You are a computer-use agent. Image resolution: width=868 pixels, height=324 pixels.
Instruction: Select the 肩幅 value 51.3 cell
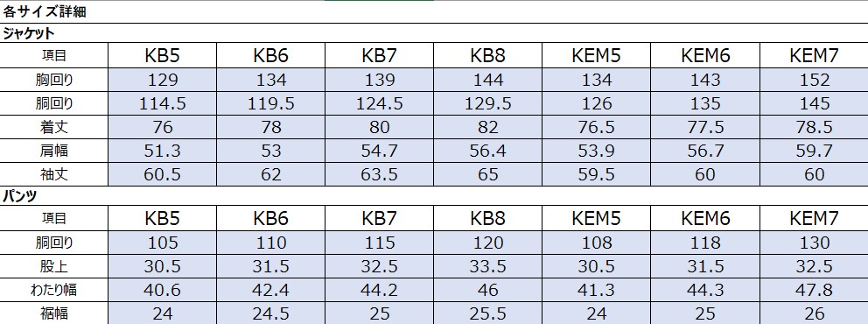pyautogui.click(x=162, y=151)
